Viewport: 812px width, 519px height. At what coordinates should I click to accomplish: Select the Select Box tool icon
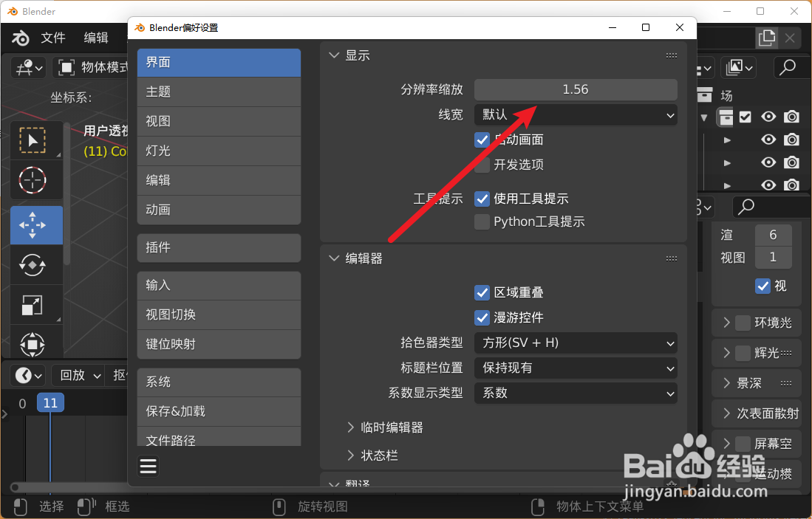[x=32, y=140]
